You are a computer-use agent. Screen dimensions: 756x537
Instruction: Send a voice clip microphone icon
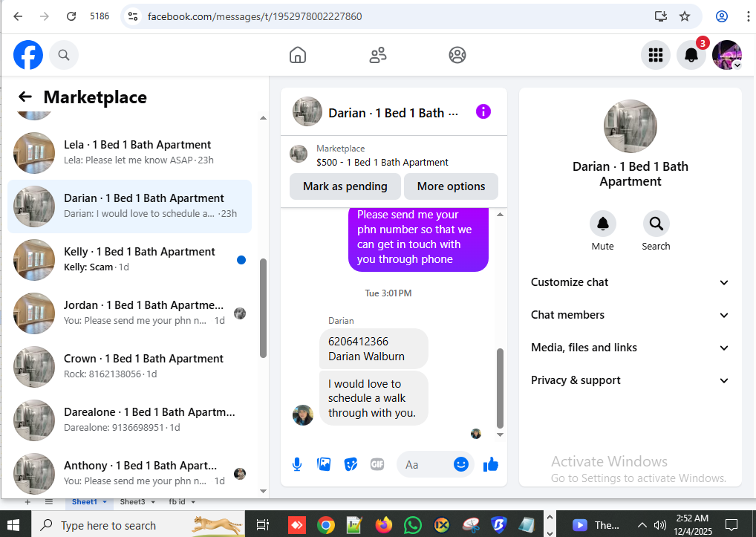(x=297, y=465)
